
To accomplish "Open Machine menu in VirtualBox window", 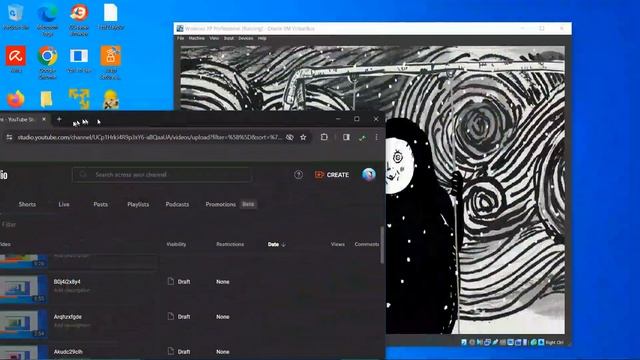I will [x=196, y=38].
